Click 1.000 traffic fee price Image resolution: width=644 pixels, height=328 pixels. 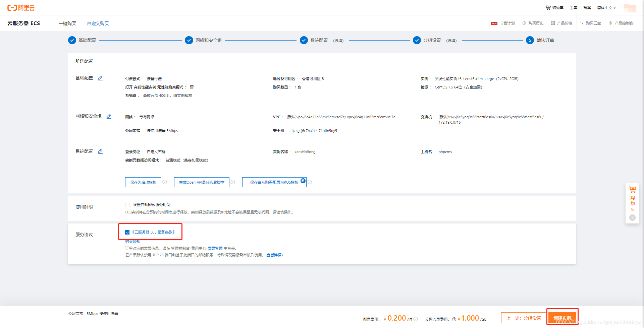pyautogui.click(x=470, y=318)
